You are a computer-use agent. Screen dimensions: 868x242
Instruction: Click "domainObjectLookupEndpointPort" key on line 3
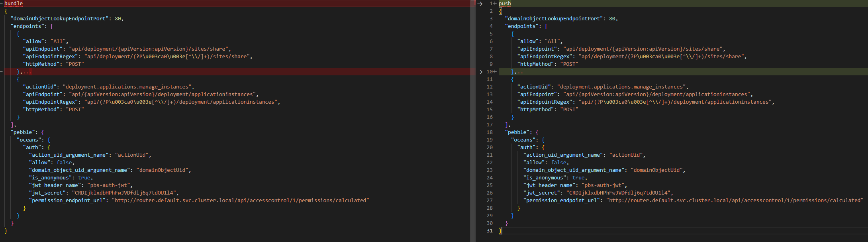[554, 19]
